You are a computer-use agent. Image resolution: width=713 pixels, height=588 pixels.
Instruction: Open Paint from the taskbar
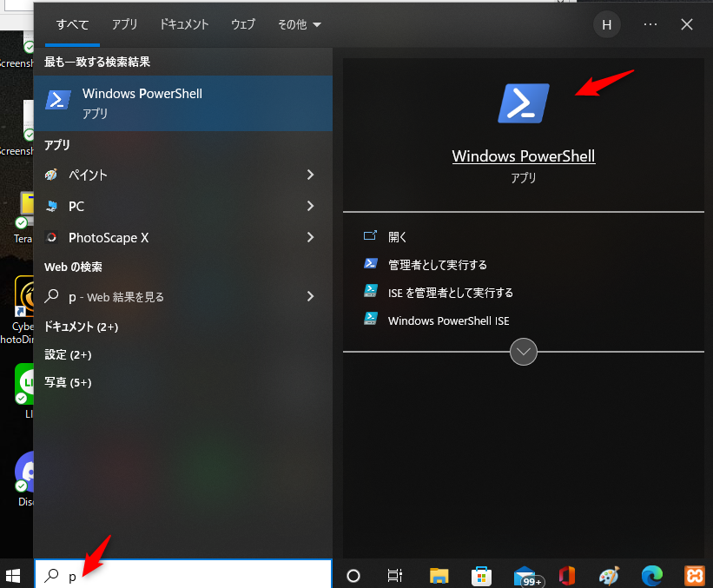tap(610, 576)
